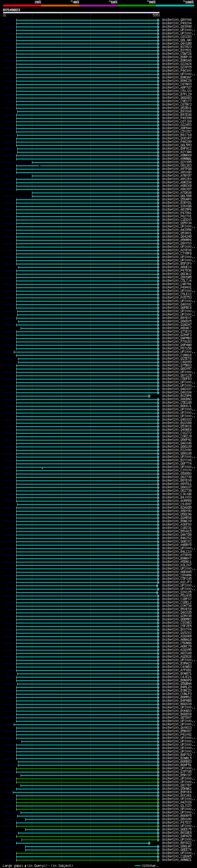This screenshot has height=868, width=197.
Task: Select hit UniRef100_Q2XPX5
Action: pos(176,67)
